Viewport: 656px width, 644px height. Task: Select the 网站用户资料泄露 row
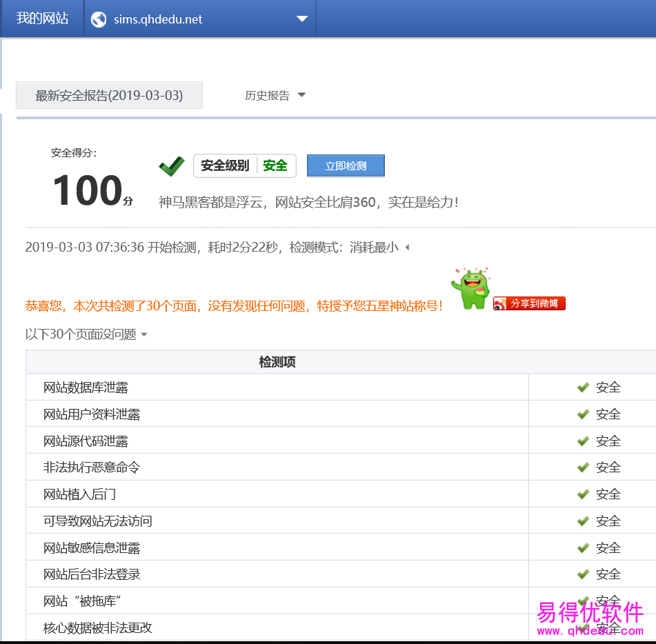pyautogui.click(x=341, y=414)
